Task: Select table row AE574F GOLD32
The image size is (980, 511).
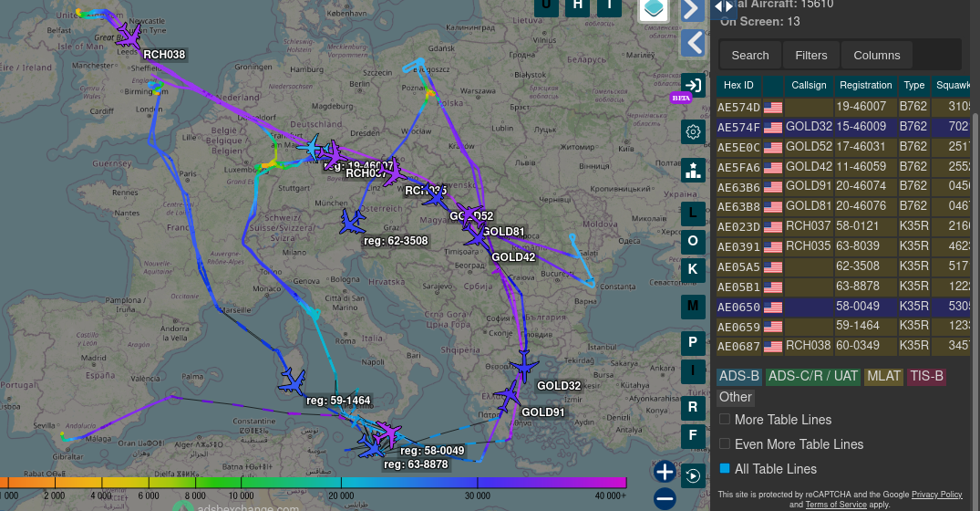Action: 844,127
